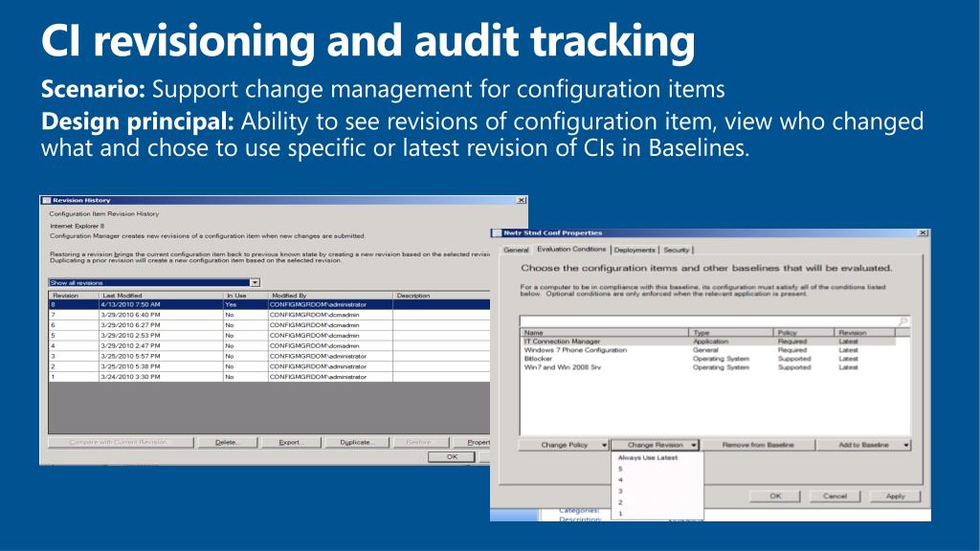Close Nwtr Stnd Conf Properties dialog
Screen dimensions: 980x551
point(923,232)
